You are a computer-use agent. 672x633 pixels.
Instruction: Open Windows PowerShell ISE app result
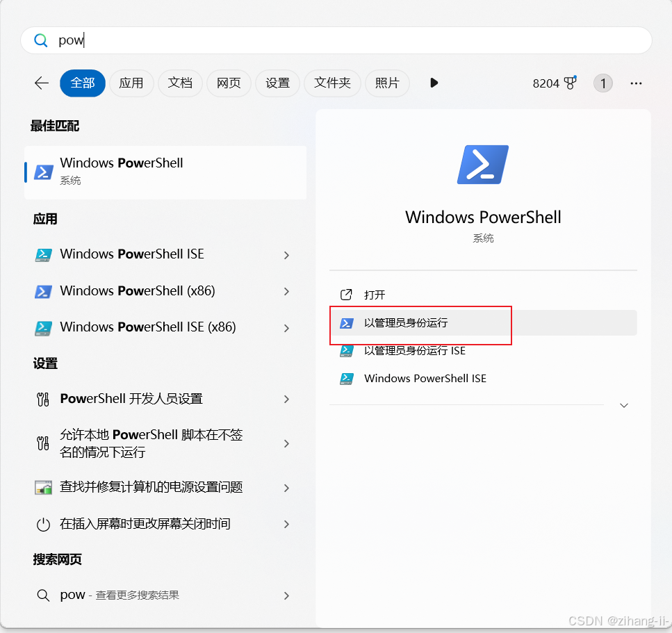point(163,254)
